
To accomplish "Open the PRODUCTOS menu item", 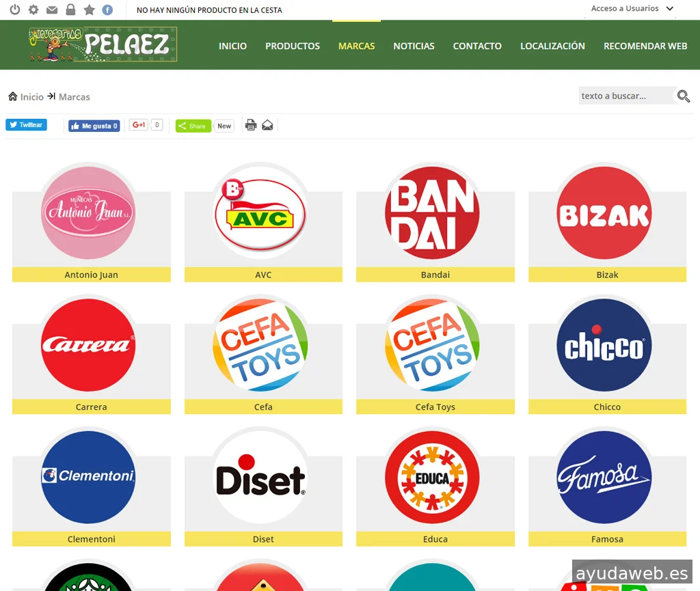I will click(x=293, y=46).
